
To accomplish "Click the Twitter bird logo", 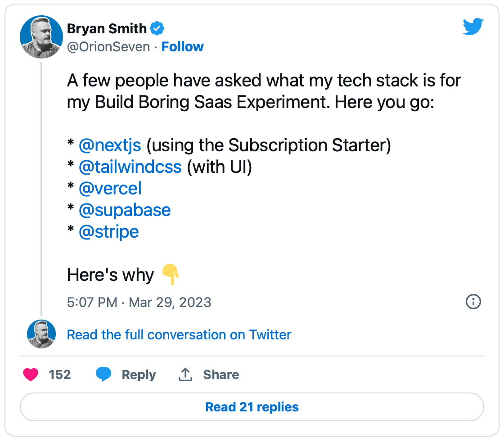I will tap(473, 27).
